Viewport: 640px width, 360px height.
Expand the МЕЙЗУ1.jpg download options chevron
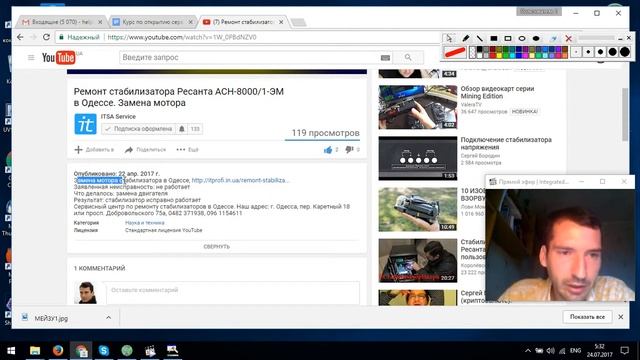(x=109, y=318)
